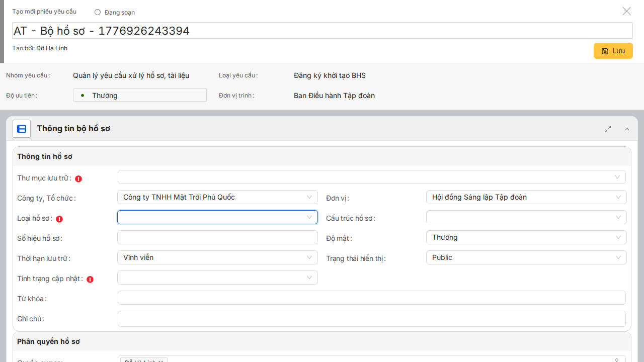The width and height of the screenshot is (644, 362).
Task: Click the expand fullscreen arrows icon
Action: [x=608, y=129]
